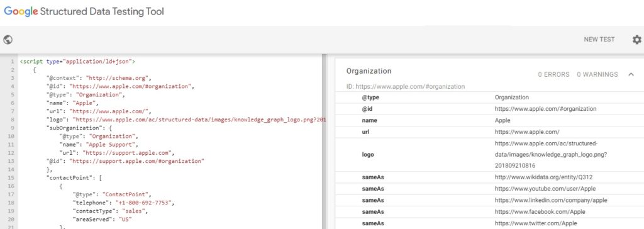This screenshot has height=229, width=644.
Task: Click code line 1 script tag
Action: [x=77, y=61]
